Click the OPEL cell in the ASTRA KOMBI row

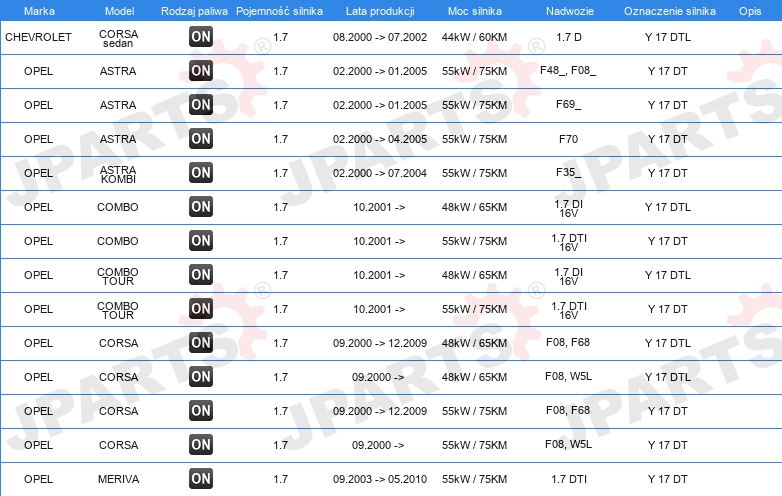pyautogui.click(x=38, y=173)
